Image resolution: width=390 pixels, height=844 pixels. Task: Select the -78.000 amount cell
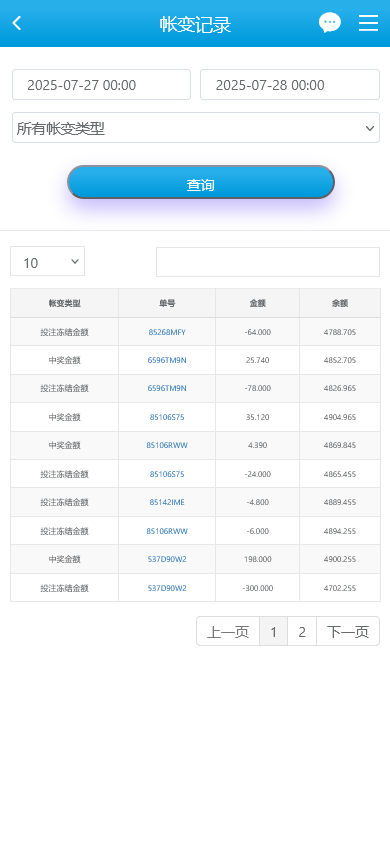(x=258, y=388)
